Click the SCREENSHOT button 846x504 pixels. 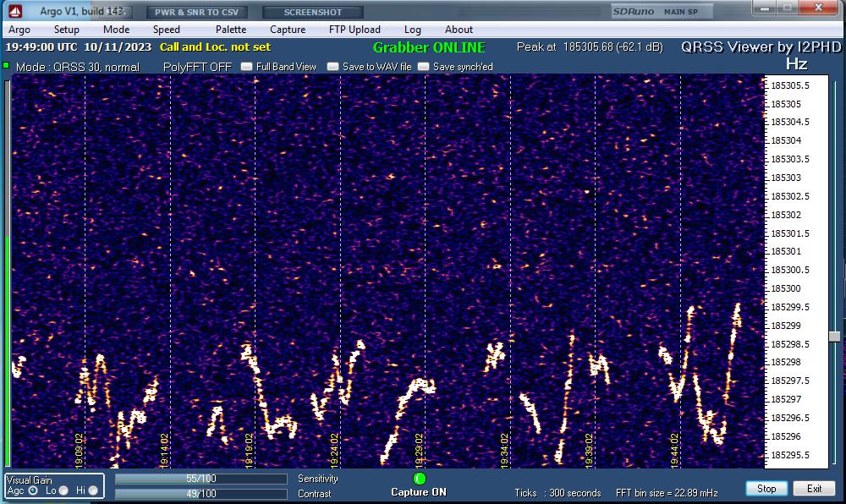pos(313,12)
